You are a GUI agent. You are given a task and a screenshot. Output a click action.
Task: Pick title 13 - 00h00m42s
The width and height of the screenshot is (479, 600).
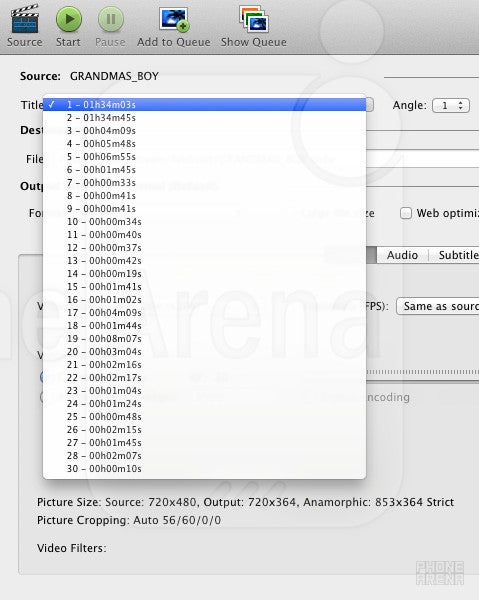pos(205,261)
